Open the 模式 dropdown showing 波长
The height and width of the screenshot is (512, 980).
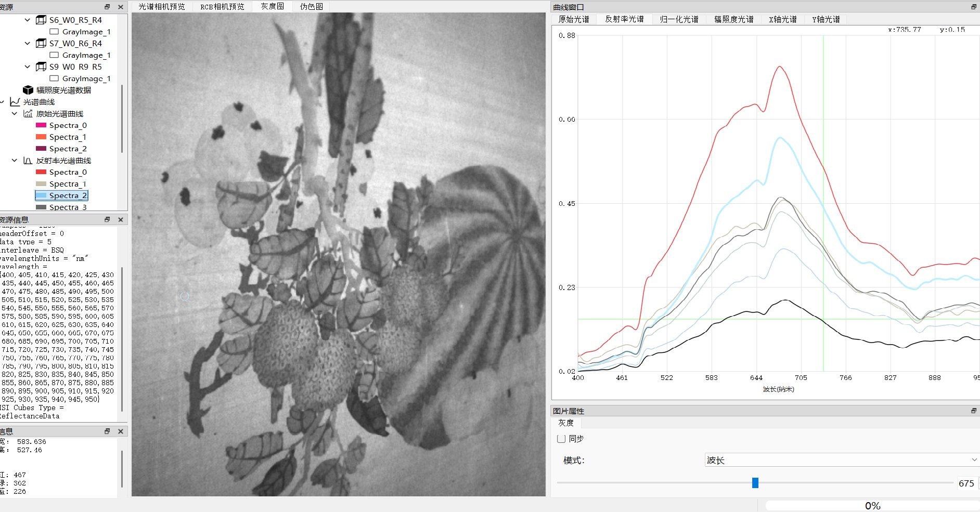pyautogui.click(x=842, y=460)
